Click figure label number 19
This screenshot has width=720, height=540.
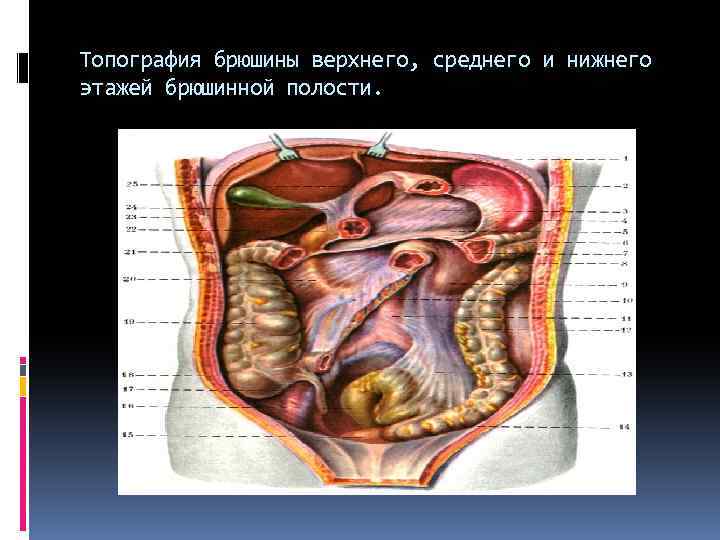[x=129, y=322]
